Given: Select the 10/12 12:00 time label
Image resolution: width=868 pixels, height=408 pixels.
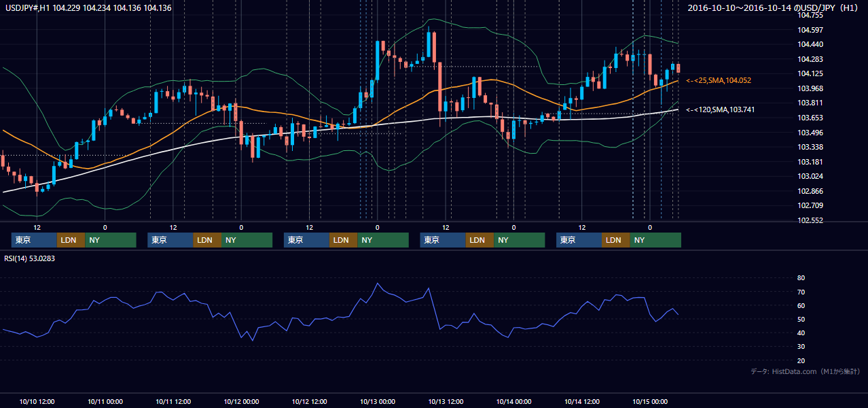Looking at the screenshot, I should coord(310,401).
